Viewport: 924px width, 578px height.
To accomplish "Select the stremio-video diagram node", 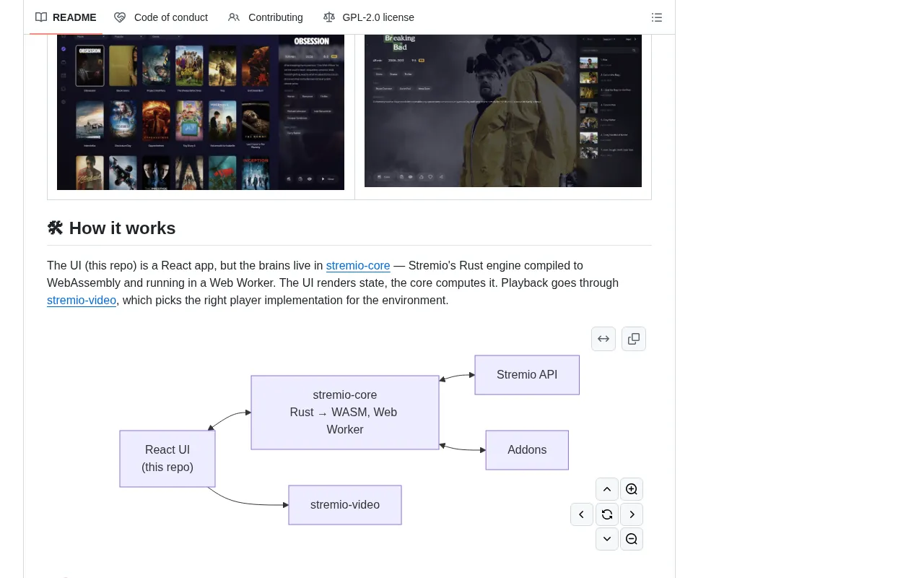I will pos(345,505).
